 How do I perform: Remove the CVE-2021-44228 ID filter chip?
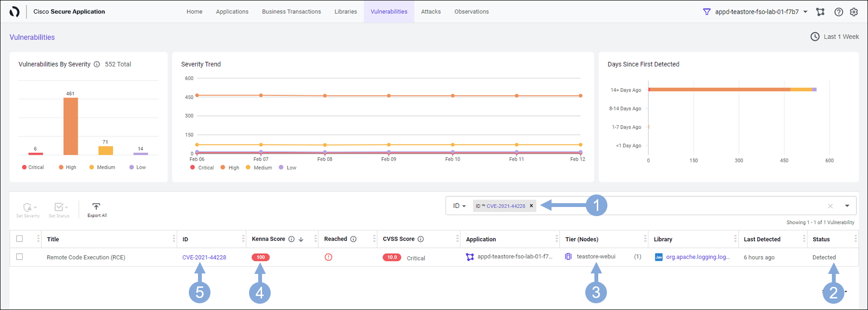531,206
